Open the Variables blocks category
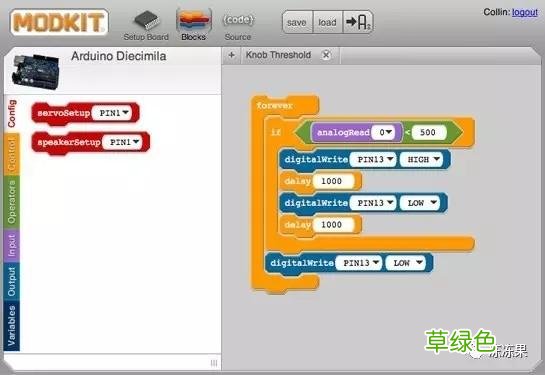The image size is (545, 375). [x=12, y=326]
